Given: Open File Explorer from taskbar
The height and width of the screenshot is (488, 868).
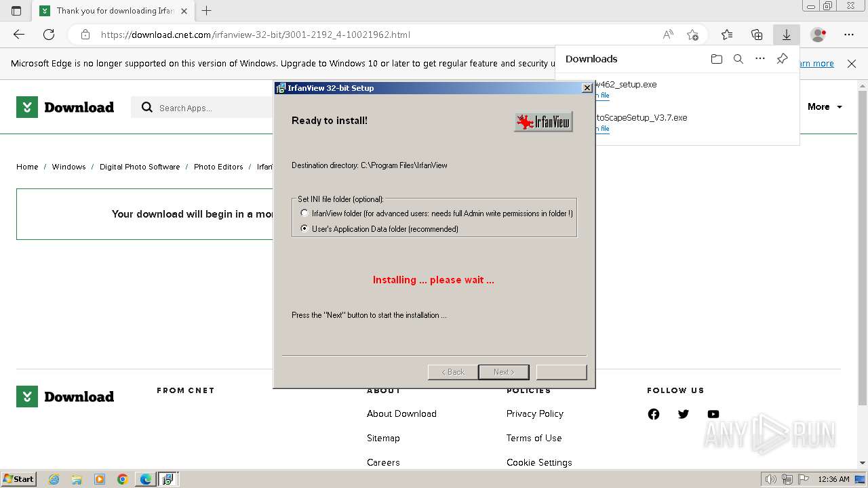Looking at the screenshot, I should click(x=77, y=479).
